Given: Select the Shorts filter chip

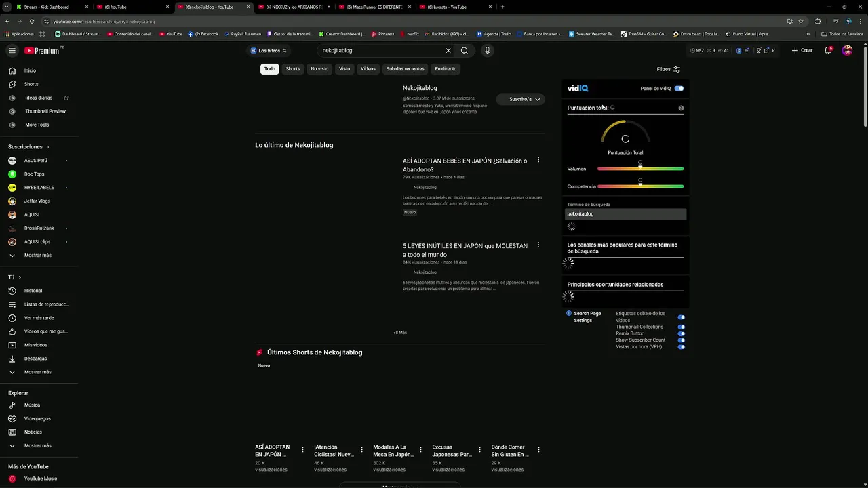Looking at the screenshot, I should click(293, 69).
